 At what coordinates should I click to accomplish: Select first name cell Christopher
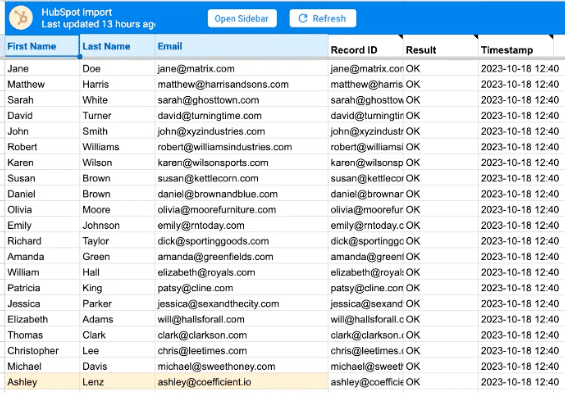pyautogui.click(x=42, y=350)
